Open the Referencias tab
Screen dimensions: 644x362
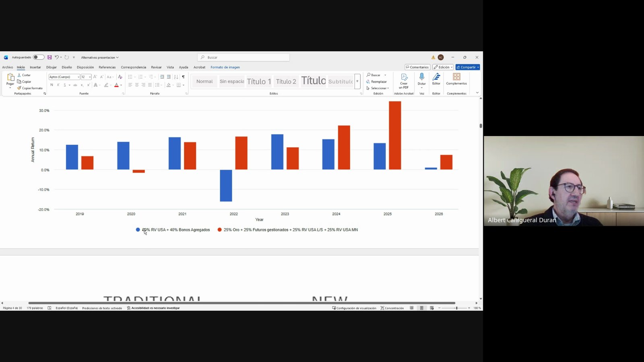[107, 67]
